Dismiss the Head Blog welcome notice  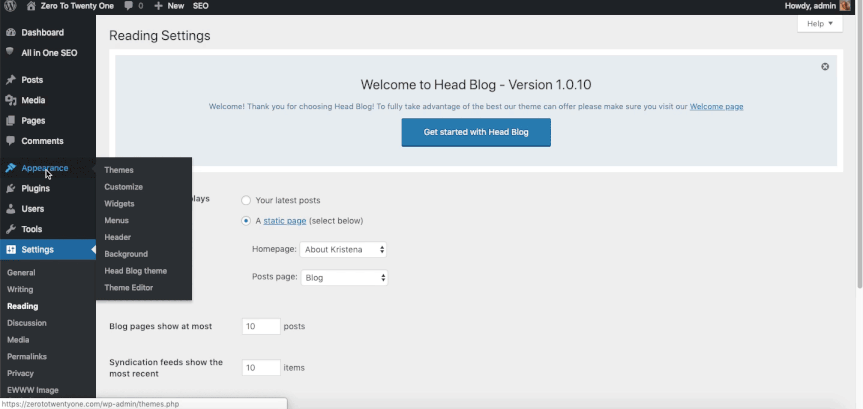[x=824, y=67]
